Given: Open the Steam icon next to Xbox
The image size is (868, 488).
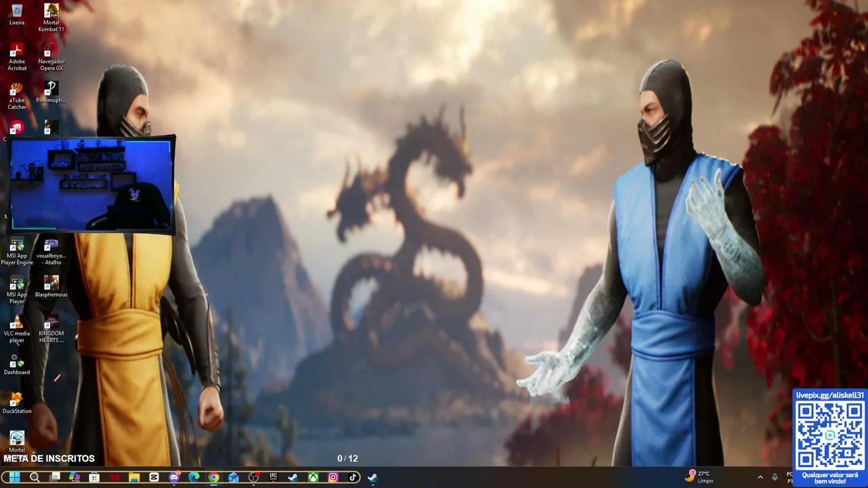Looking at the screenshot, I should [x=293, y=477].
